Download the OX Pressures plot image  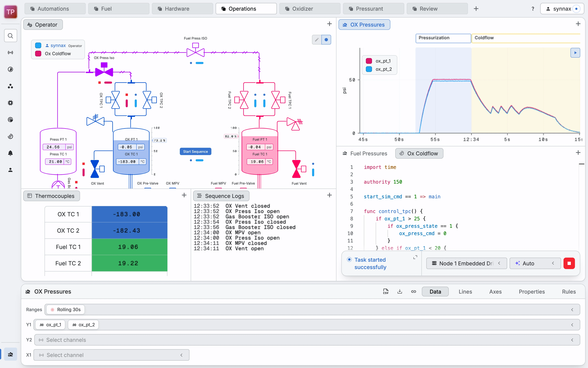(400, 292)
